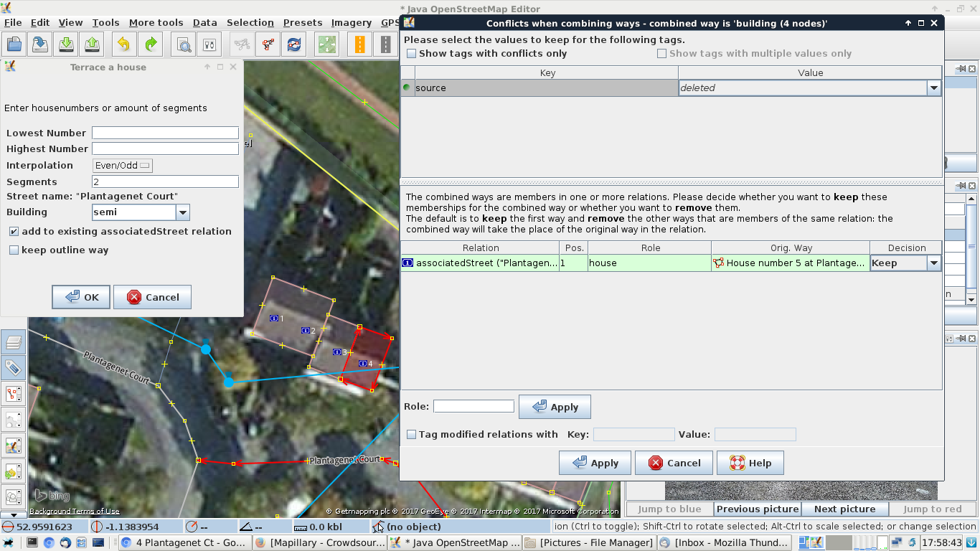980x551 pixels.
Task: Click the Role text field
Action: tap(473, 406)
